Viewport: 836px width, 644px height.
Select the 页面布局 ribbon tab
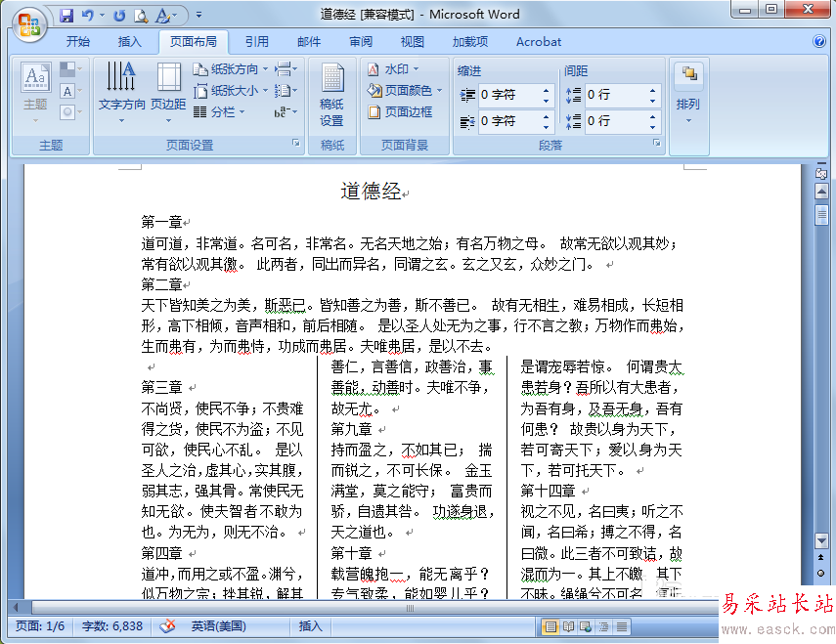pos(193,42)
